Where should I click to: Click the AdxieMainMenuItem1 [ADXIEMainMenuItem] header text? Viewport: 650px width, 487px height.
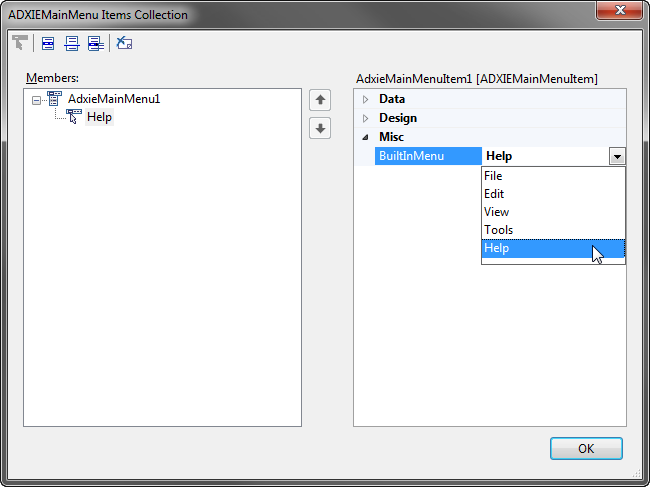pyautogui.click(x=477, y=79)
